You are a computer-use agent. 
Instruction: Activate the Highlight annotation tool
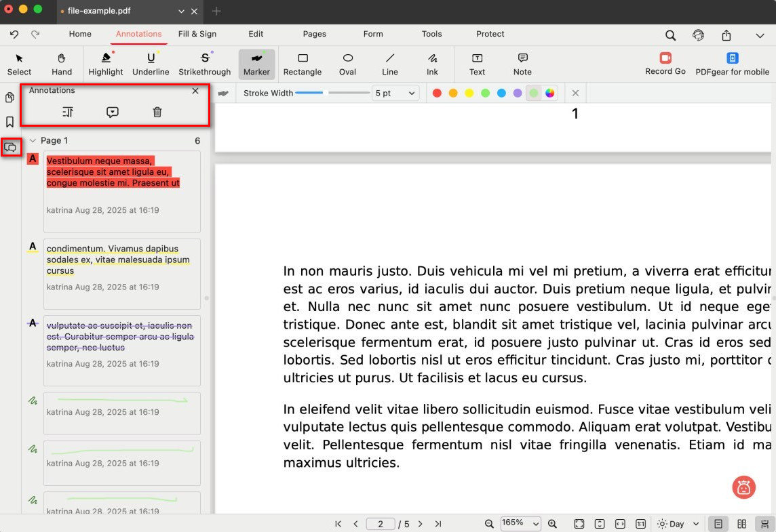[105, 64]
